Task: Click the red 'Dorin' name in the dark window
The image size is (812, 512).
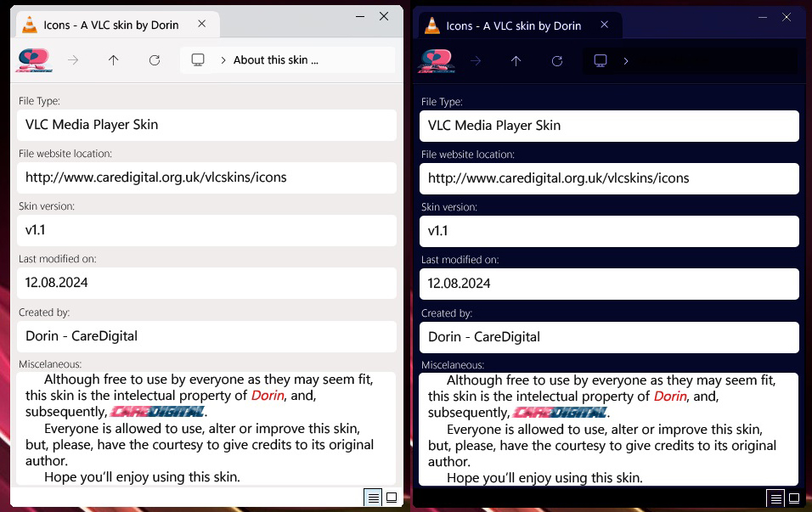Action: [670, 397]
